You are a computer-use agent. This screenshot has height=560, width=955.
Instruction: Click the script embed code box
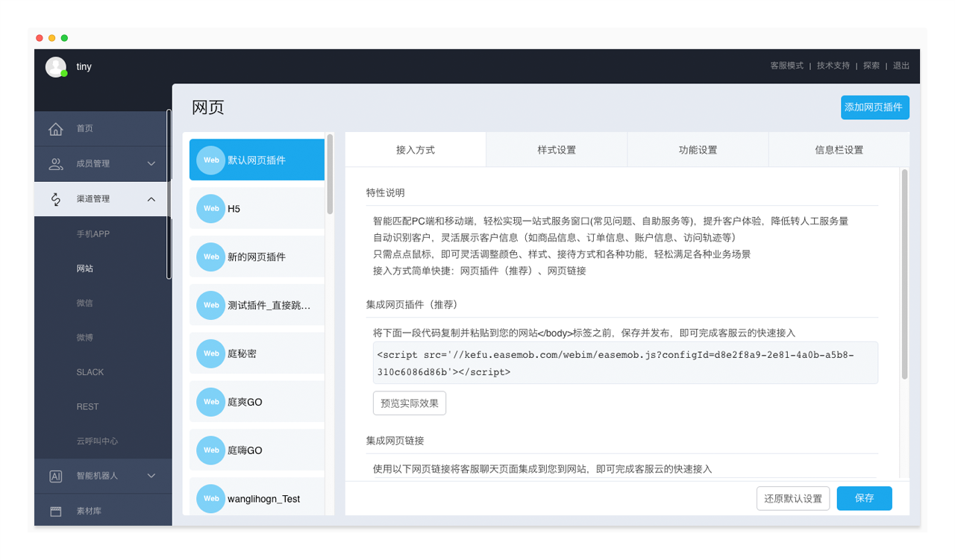click(x=625, y=363)
